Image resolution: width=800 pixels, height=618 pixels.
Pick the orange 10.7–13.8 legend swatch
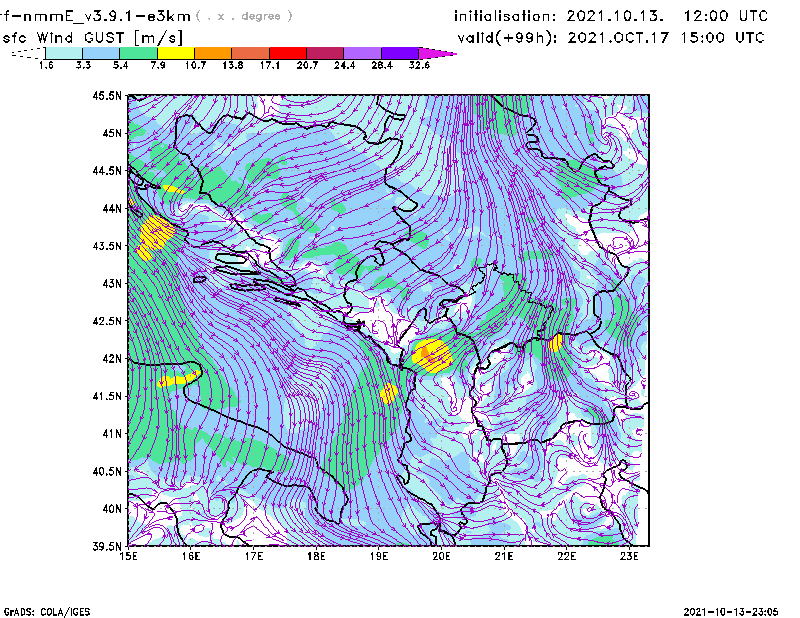[x=213, y=53]
